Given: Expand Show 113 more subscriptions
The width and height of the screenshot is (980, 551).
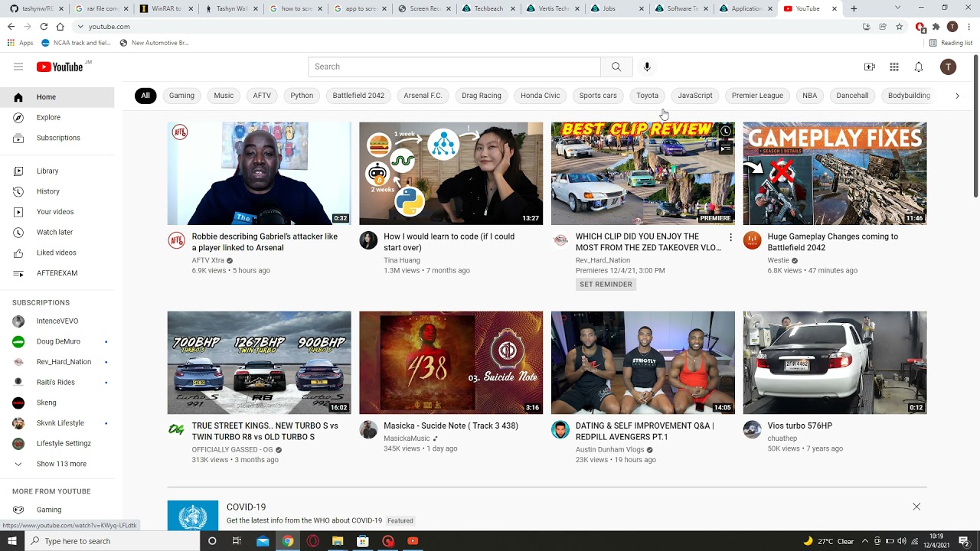Looking at the screenshot, I should (x=61, y=464).
